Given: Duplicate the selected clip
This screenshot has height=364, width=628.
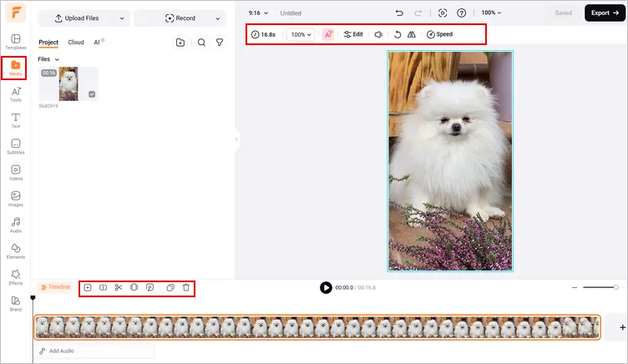Looking at the screenshot, I should [x=170, y=287].
